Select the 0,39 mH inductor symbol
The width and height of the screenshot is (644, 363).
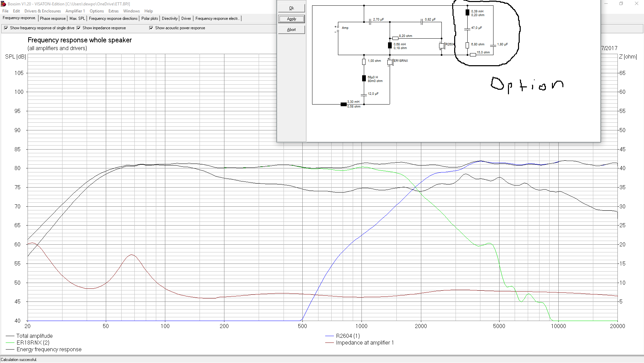click(467, 12)
